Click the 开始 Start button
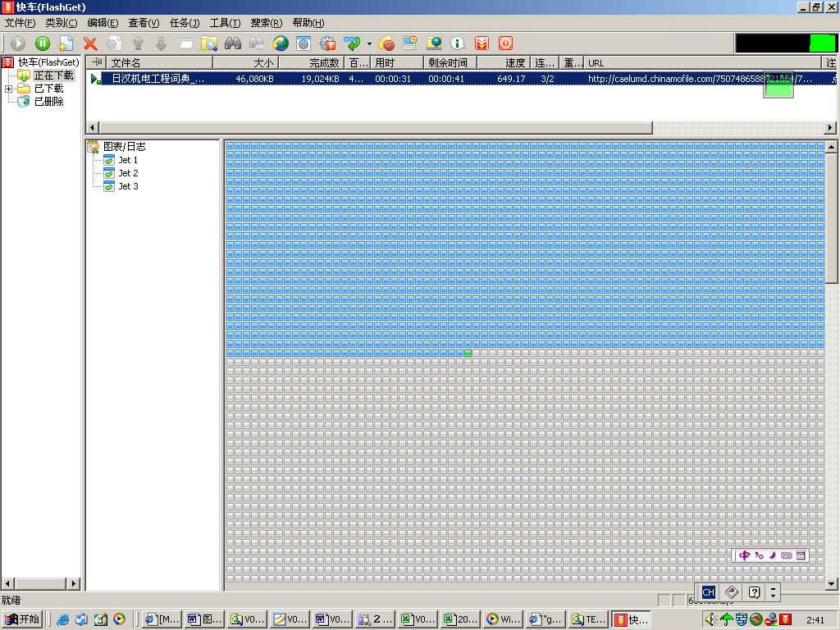Viewport: 840px width, 630px height. (22, 619)
